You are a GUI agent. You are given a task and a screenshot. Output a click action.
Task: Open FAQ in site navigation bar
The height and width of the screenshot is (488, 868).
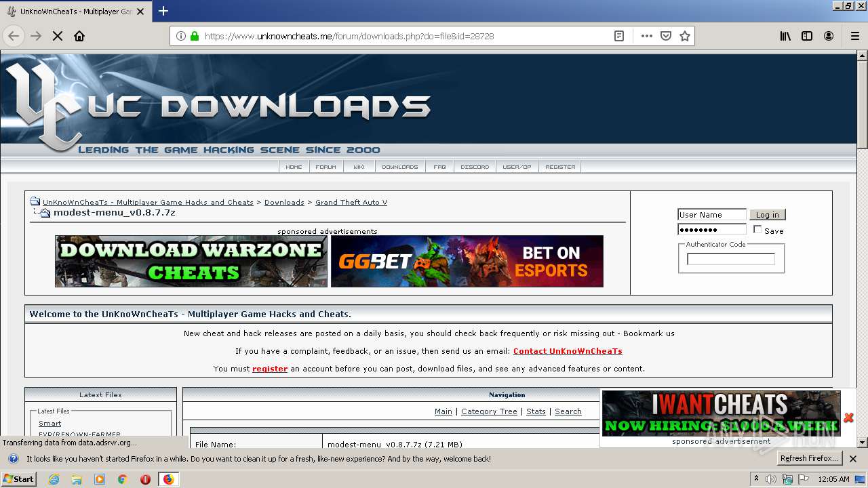pyautogui.click(x=440, y=167)
